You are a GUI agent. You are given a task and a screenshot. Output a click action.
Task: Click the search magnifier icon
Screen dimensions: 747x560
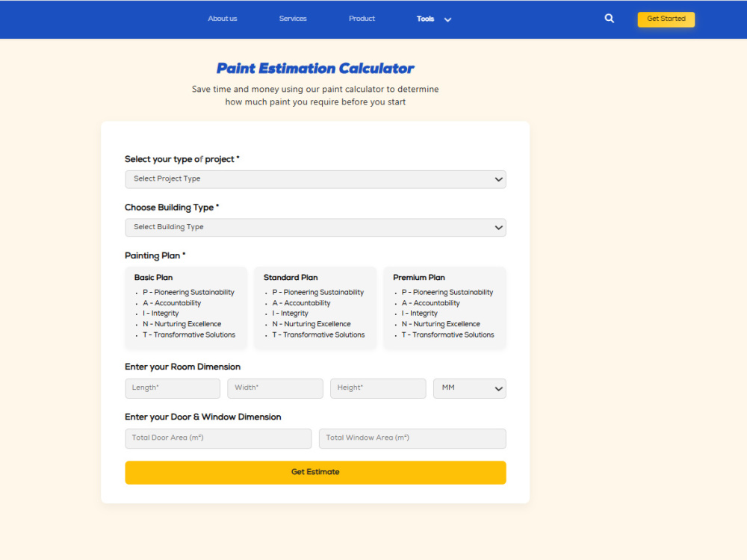click(609, 19)
